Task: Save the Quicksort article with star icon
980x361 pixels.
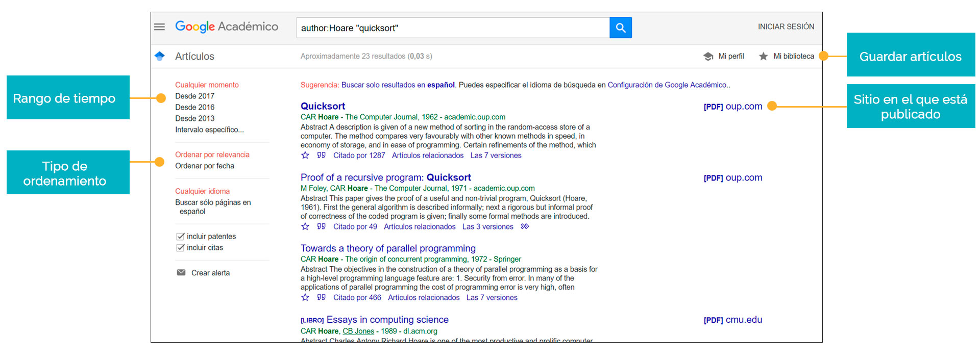Action: (x=305, y=156)
